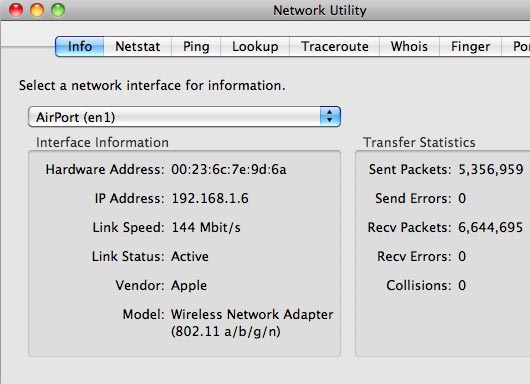Click hardware address 00:23:6c:7e:9d:6a
The height and width of the screenshot is (384, 530).
tap(229, 169)
